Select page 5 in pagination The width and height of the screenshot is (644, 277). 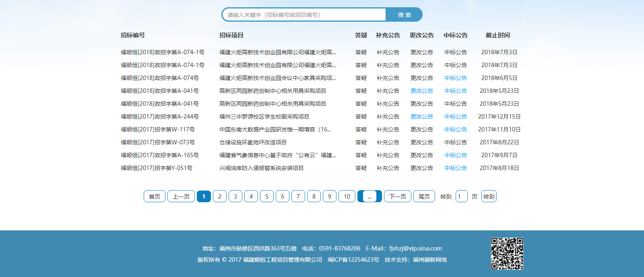(x=267, y=196)
